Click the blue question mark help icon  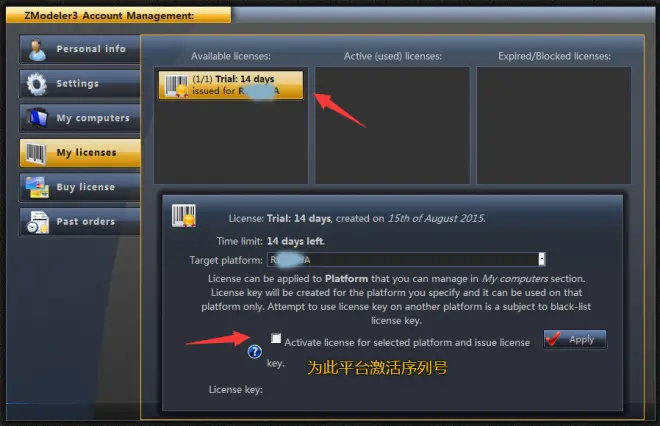pyautogui.click(x=255, y=351)
